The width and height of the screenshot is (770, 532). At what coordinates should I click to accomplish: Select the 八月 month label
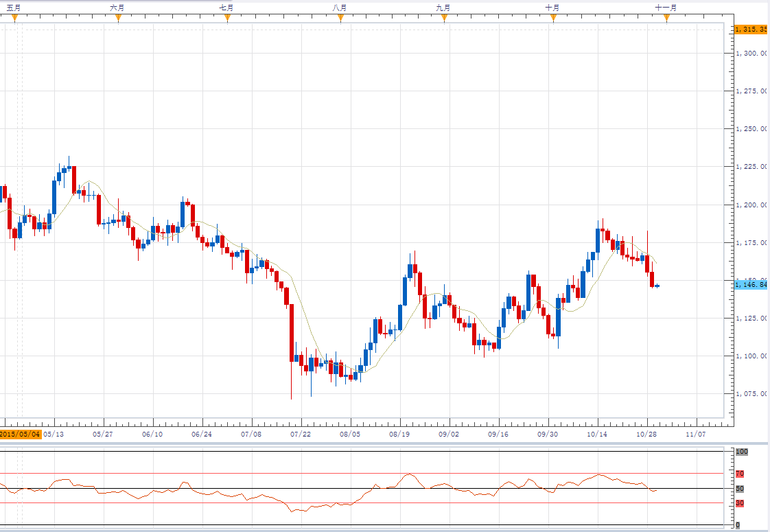coord(340,8)
